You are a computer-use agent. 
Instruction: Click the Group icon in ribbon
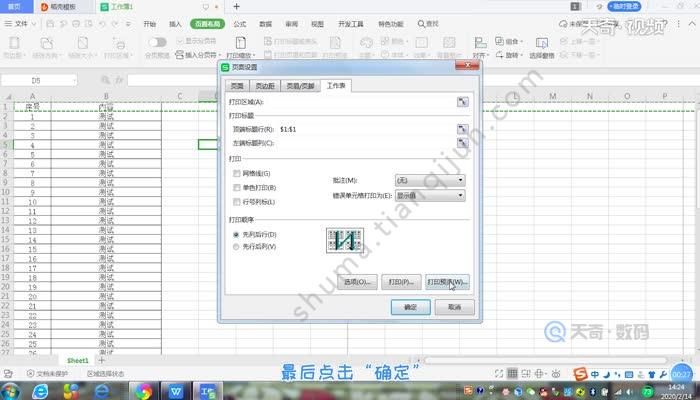click(x=500, y=41)
